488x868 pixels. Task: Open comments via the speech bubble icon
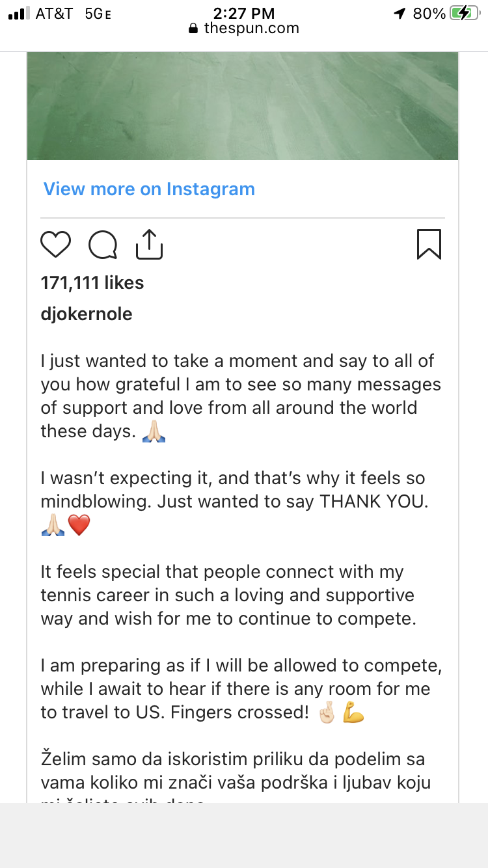click(x=103, y=245)
